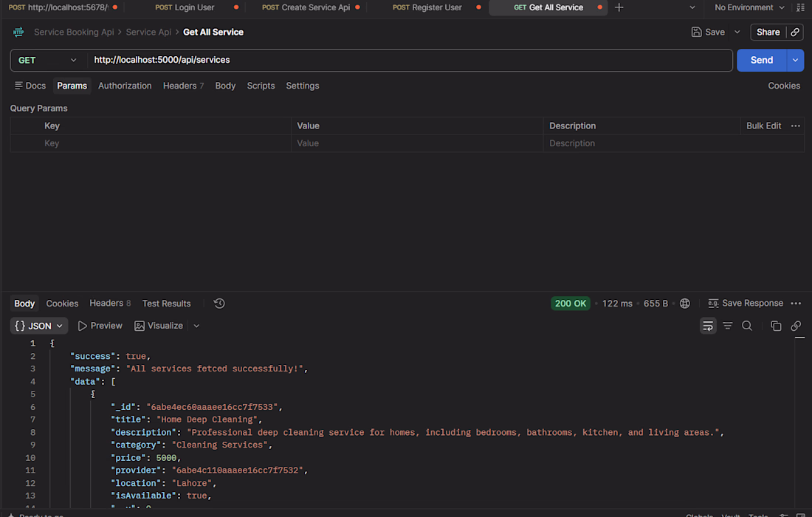Image resolution: width=812 pixels, height=517 pixels.
Task: Search within the response body
Action: pyautogui.click(x=747, y=326)
